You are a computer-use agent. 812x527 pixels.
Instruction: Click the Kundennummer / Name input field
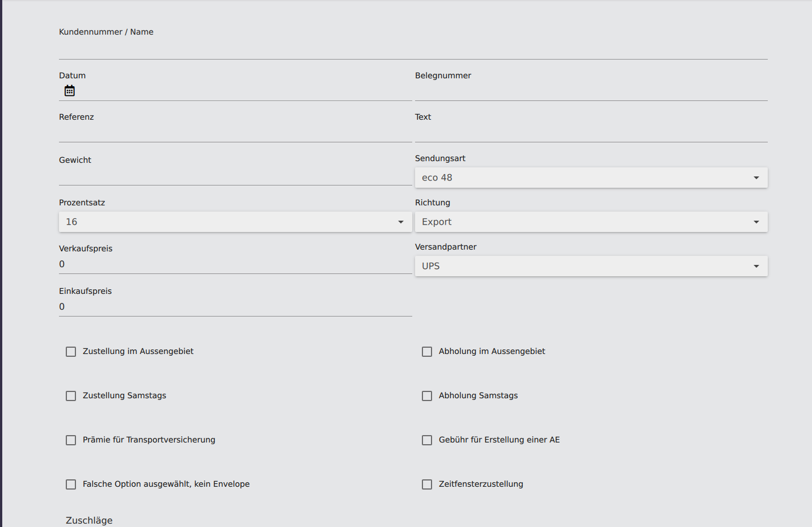[x=413, y=49]
